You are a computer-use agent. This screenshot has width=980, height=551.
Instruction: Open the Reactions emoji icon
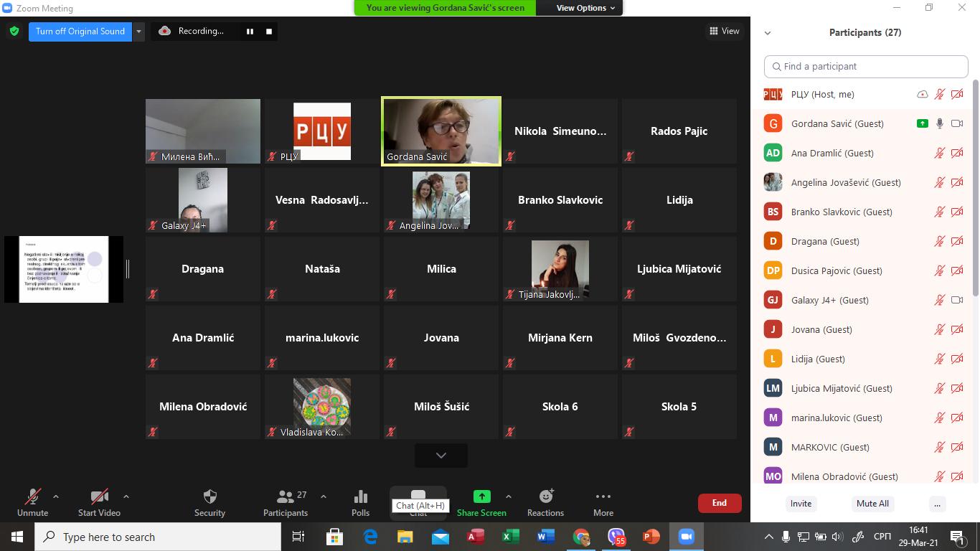pyautogui.click(x=545, y=496)
